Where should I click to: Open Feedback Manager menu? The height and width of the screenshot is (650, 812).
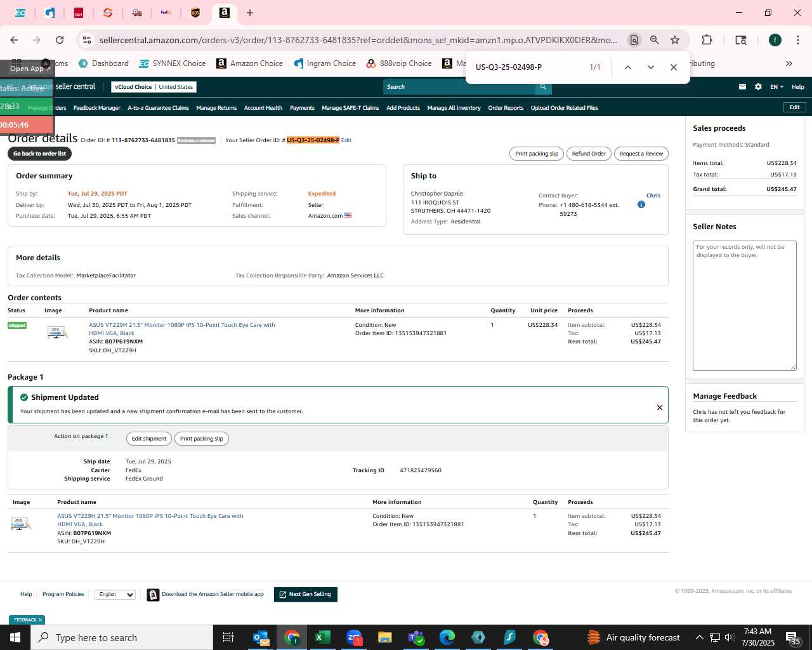(x=97, y=108)
